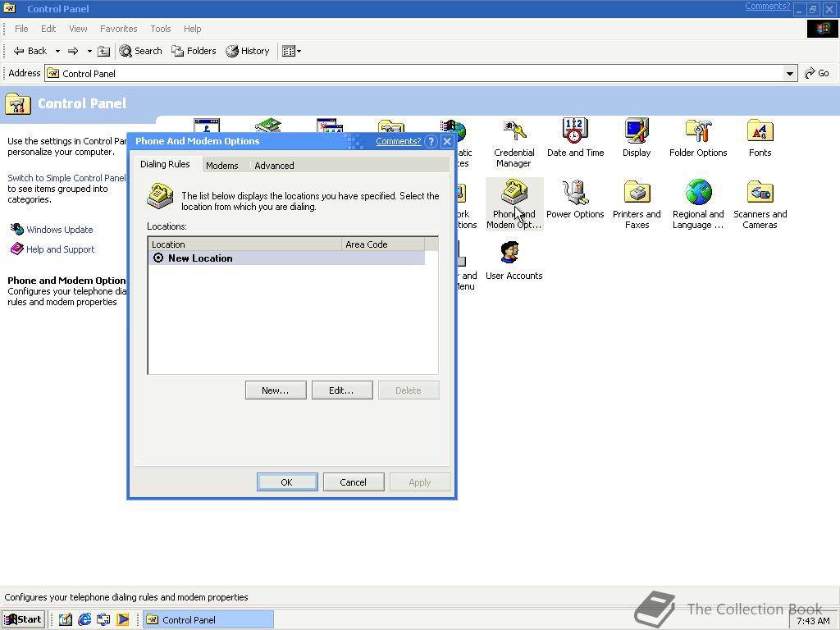This screenshot has width=840, height=630.
Task: Click the Area Code column header
Action: [383, 244]
